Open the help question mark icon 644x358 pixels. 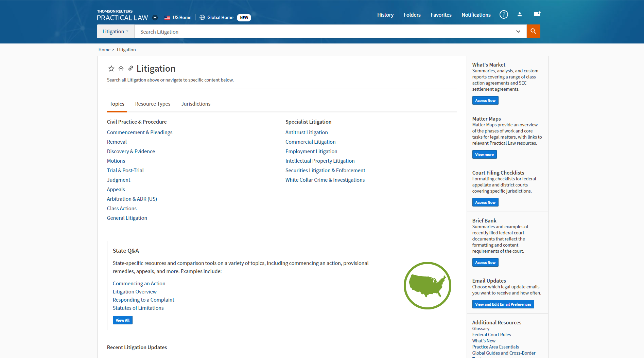coord(504,15)
